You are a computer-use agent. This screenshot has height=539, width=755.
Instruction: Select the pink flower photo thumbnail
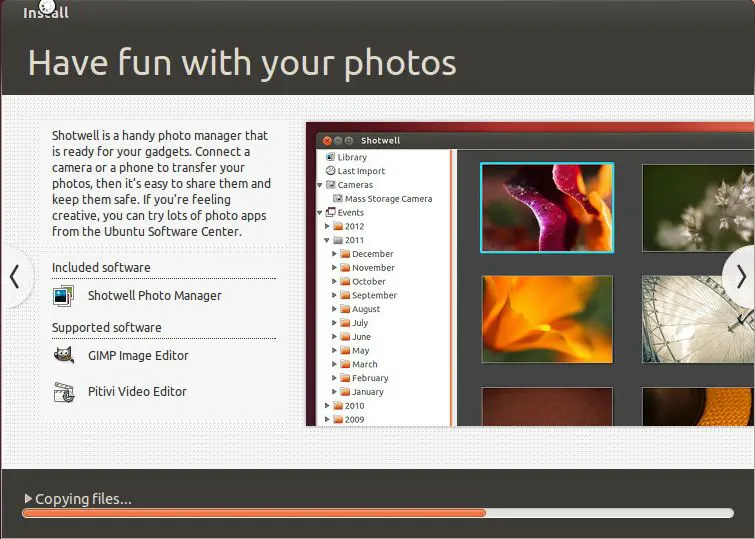pos(547,208)
